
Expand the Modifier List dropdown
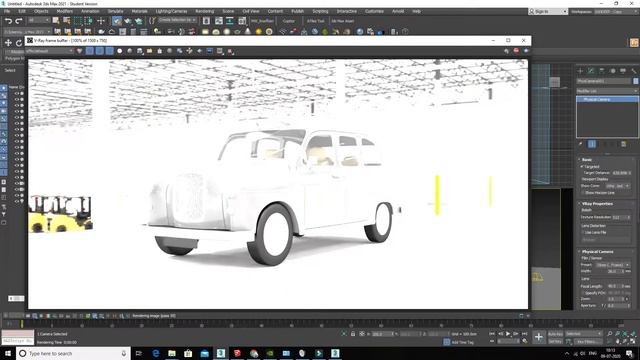[607, 91]
